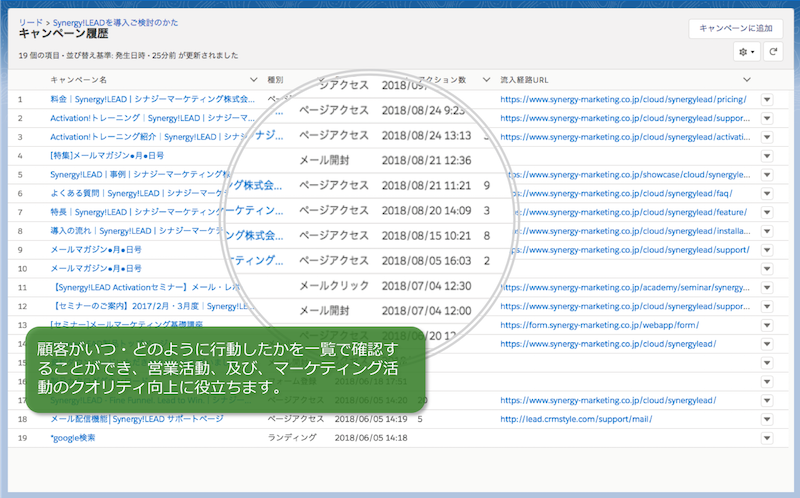The width and height of the screenshot is (800, 498).
Task: Open row actions for row 15
Action: click(767, 363)
